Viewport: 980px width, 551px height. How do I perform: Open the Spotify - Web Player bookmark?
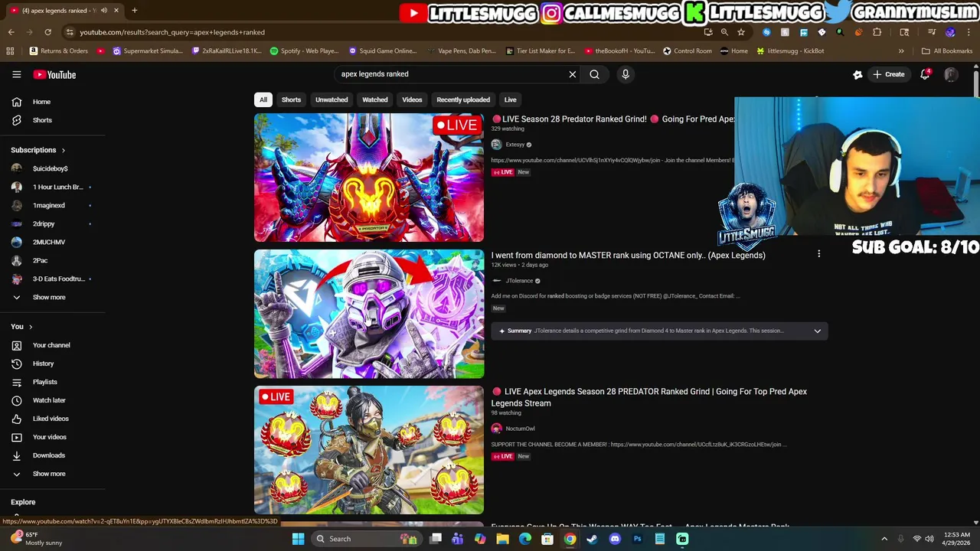(x=304, y=51)
